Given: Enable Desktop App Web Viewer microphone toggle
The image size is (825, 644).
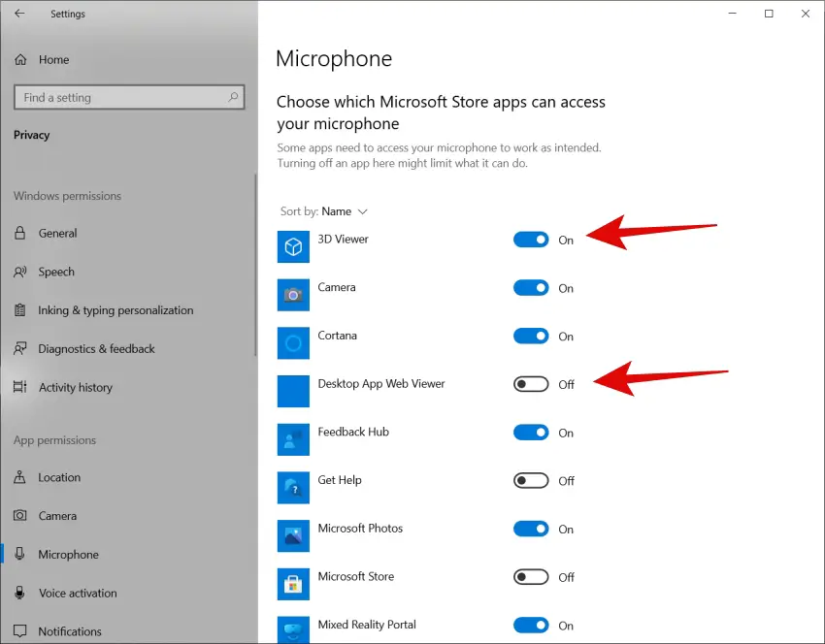Looking at the screenshot, I should point(531,384).
